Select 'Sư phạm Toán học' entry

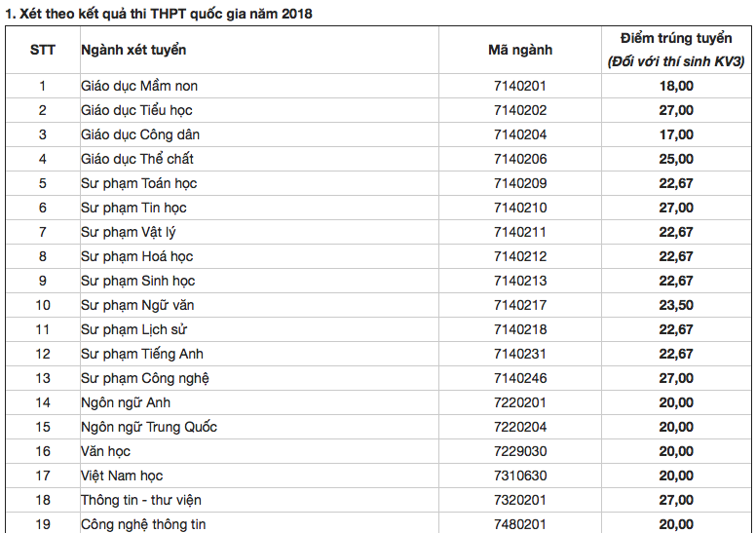click(x=138, y=183)
